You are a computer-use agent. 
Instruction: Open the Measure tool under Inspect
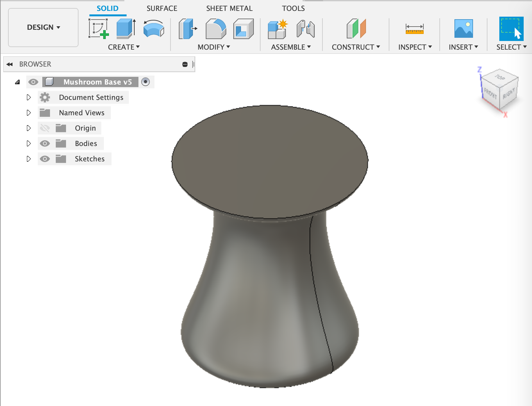415,29
